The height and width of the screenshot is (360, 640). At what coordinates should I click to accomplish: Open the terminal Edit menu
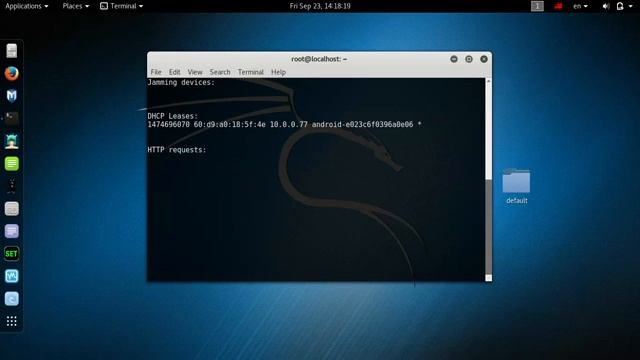175,72
